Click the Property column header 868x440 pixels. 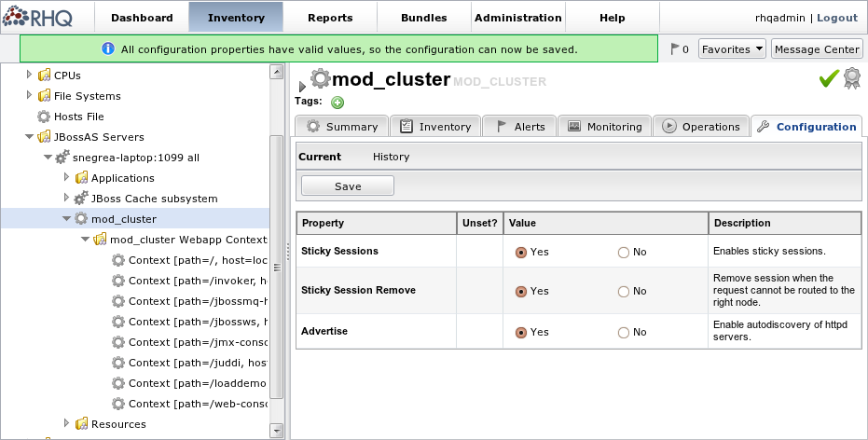(377, 223)
